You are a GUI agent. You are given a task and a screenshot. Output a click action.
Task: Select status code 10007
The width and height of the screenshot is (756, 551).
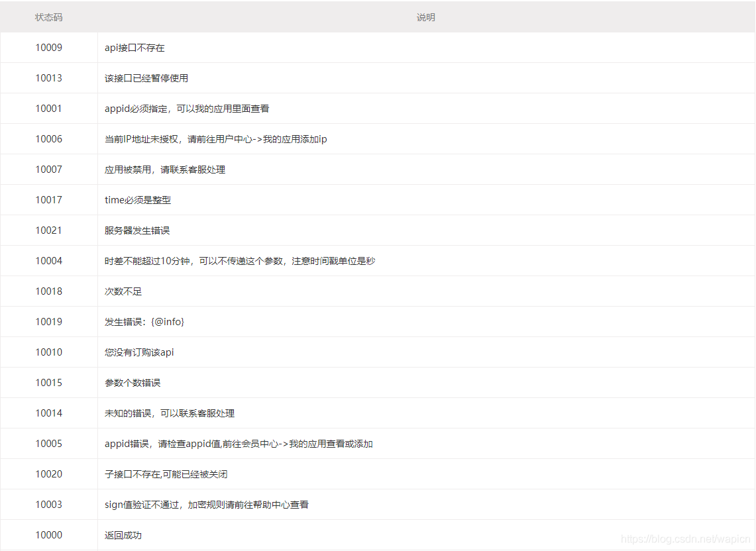point(48,169)
